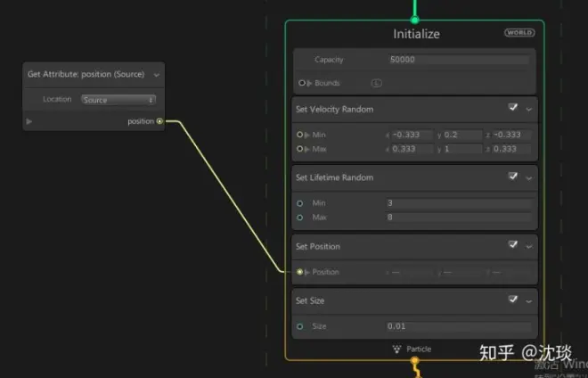Disable the Set Velocity Random block checkbox
This screenshot has width=588, height=378.
(x=513, y=108)
